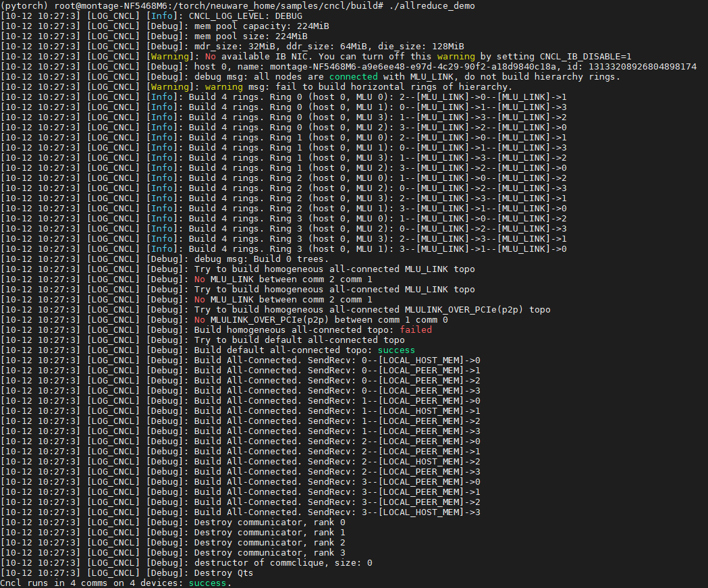Click the 'Destroy Qts' log line
708x588 pixels.
223,573
